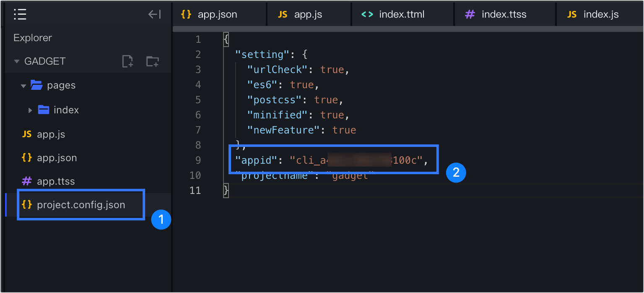Create a new file in GADGET

click(x=127, y=61)
